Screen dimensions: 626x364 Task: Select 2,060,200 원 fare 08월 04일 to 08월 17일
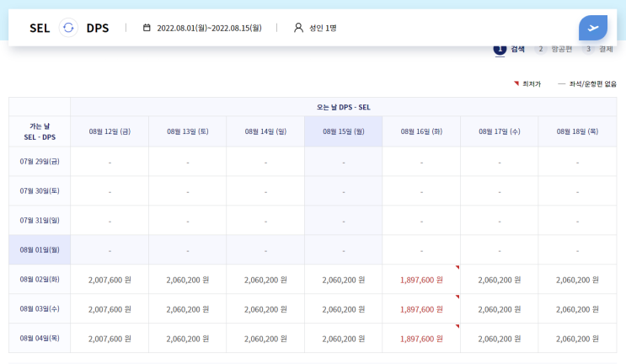coord(500,339)
